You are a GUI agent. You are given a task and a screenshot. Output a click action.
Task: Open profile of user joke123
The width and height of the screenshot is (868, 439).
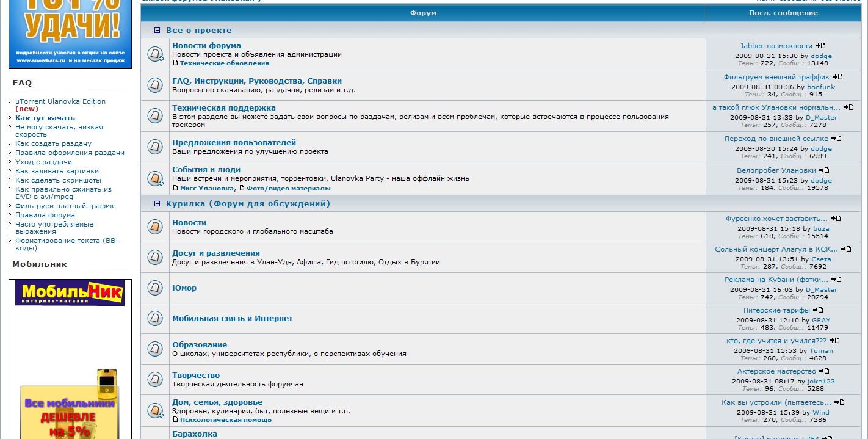[x=821, y=381]
